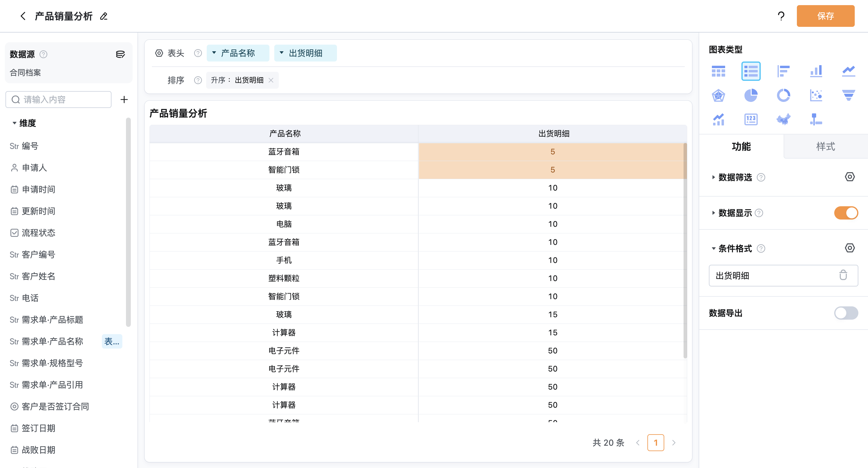Click the 合同档案 data source name
The height and width of the screenshot is (468, 868).
pyautogui.click(x=25, y=72)
